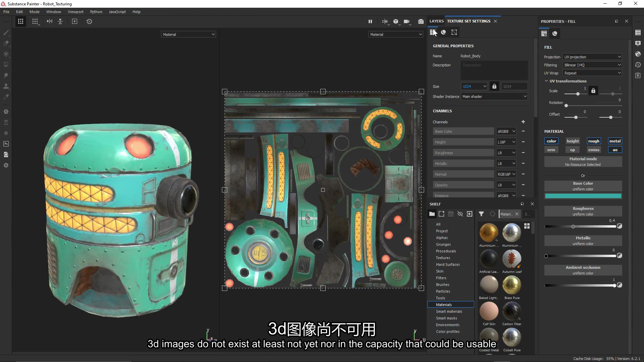This screenshot has width=644, height=362.
Task: Switch shelf to grid view icon
Action: [527, 226]
